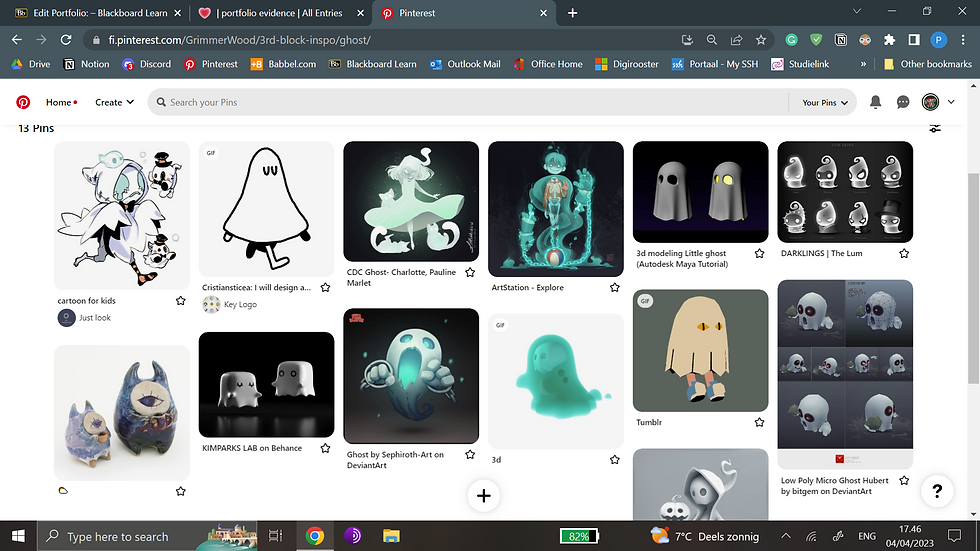Viewport: 980px width, 551px height.
Task: Open the Extensions puzzle icon
Action: 889,40
